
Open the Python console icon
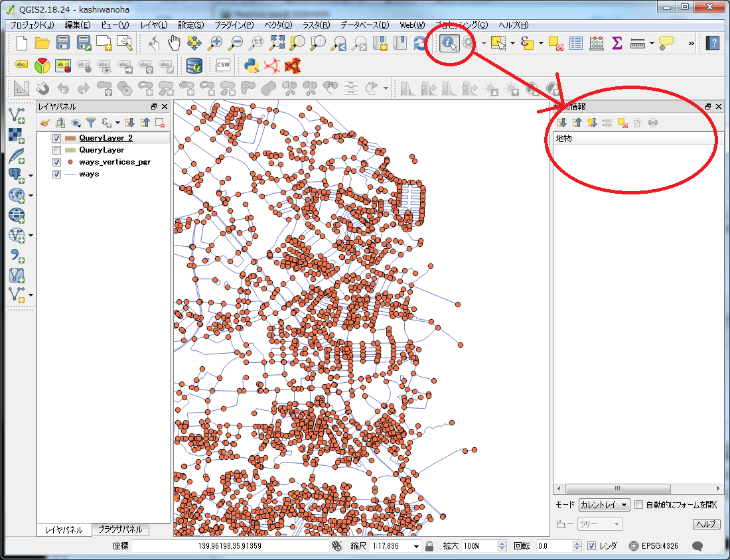pos(251,65)
